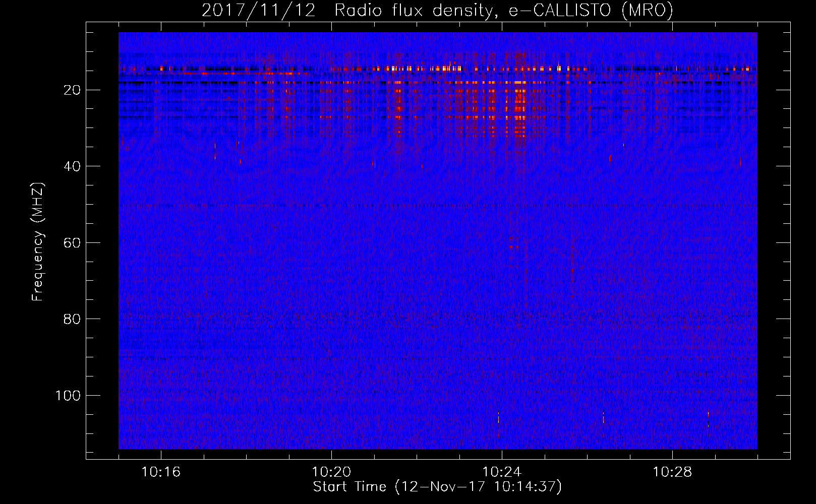
Task: Click the plot title '2017/11/12 Radio flux density, e-CALLISTO (MRO)'
Action: coord(437,10)
